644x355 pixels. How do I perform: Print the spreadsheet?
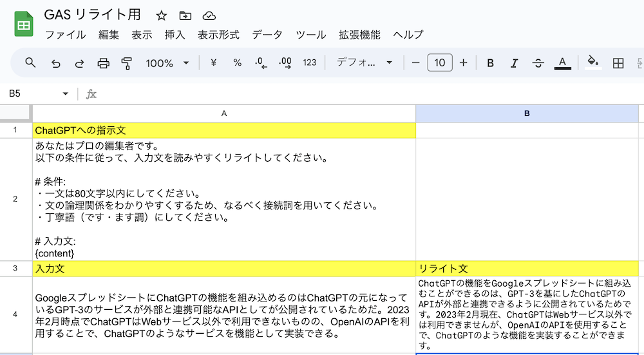(x=103, y=63)
